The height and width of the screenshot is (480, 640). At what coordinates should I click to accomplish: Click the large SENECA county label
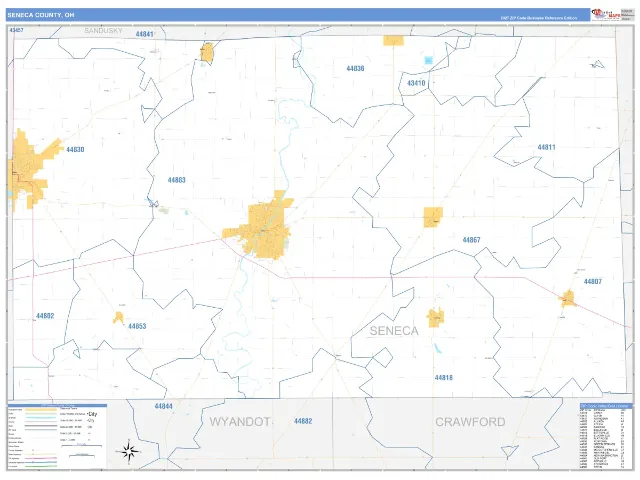pyautogui.click(x=394, y=331)
